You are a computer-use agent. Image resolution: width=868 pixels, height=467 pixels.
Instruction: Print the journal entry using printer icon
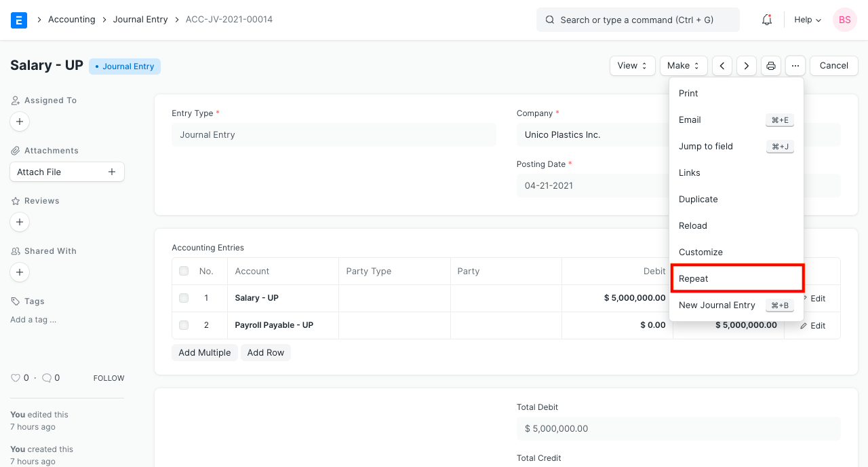(770, 65)
